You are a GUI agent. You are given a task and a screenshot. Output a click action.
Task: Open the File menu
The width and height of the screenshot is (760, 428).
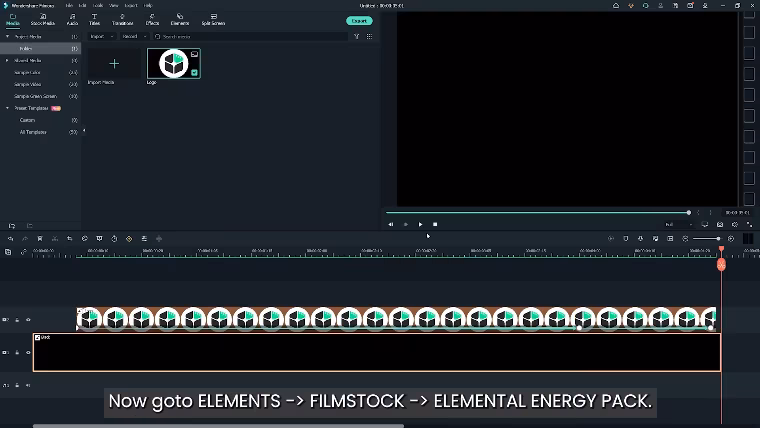(x=69, y=6)
